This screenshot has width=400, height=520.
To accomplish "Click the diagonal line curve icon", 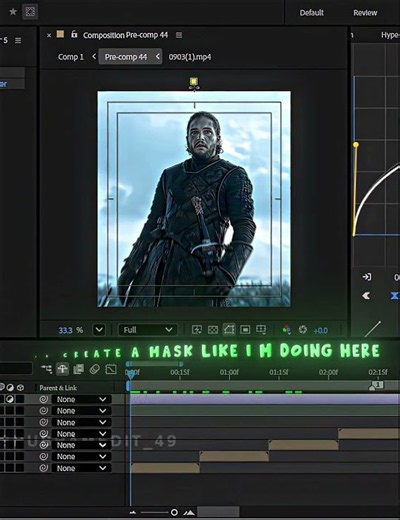I will (x=373, y=329).
